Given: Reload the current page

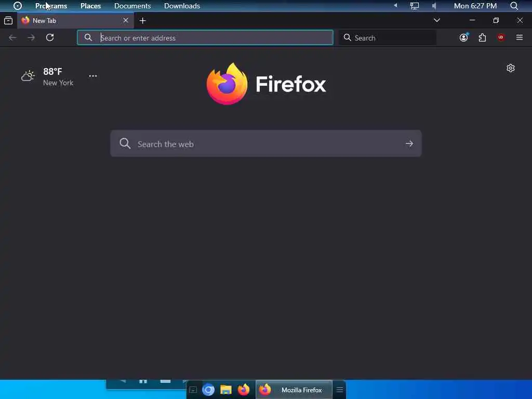Looking at the screenshot, I should point(50,37).
